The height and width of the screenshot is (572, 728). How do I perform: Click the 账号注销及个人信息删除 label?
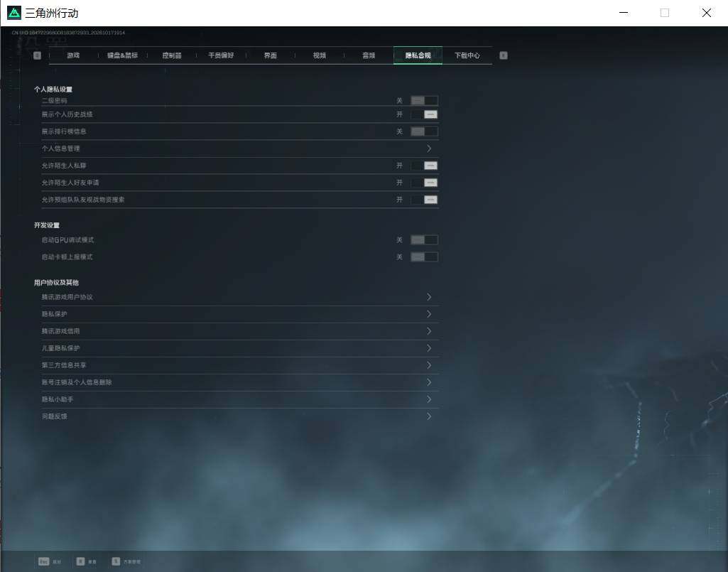[77, 382]
